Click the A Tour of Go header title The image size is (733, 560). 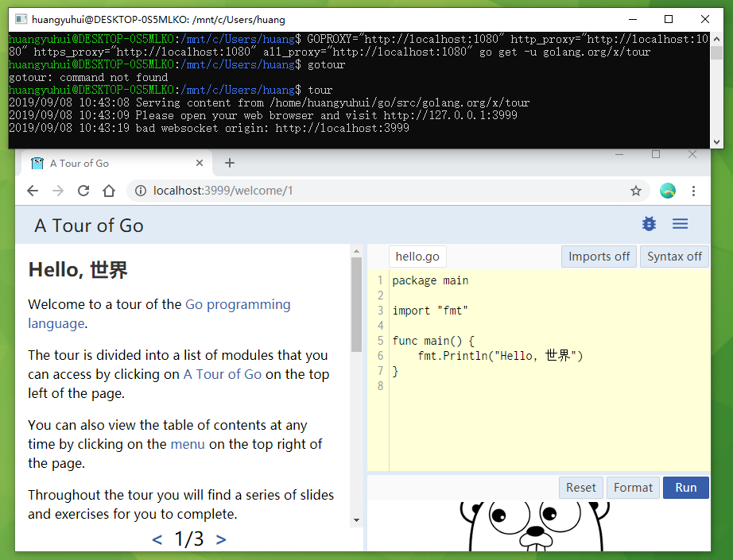click(89, 226)
